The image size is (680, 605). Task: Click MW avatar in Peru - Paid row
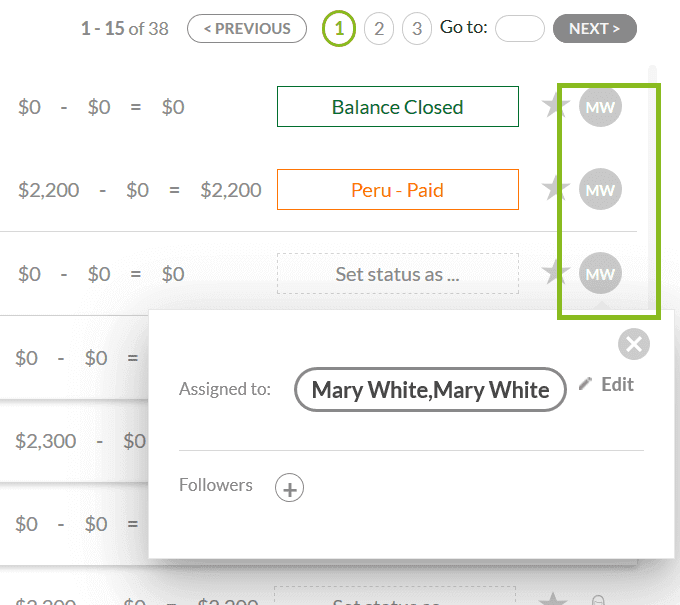(600, 189)
